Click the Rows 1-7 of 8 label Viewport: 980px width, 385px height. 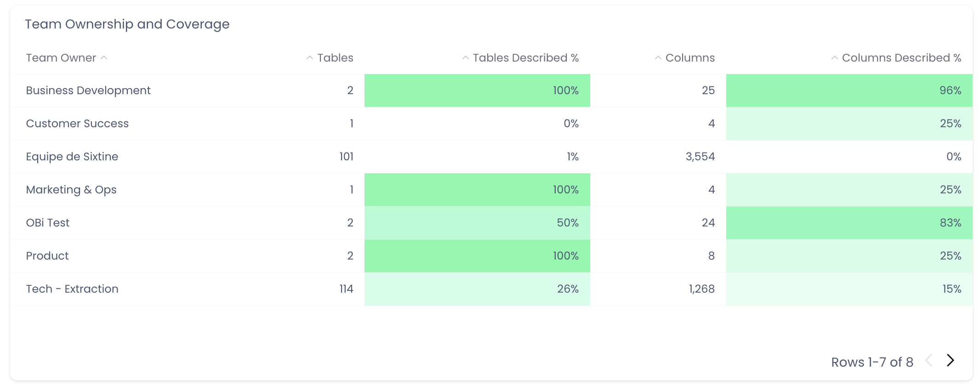pyautogui.click(x=872, y=362)
